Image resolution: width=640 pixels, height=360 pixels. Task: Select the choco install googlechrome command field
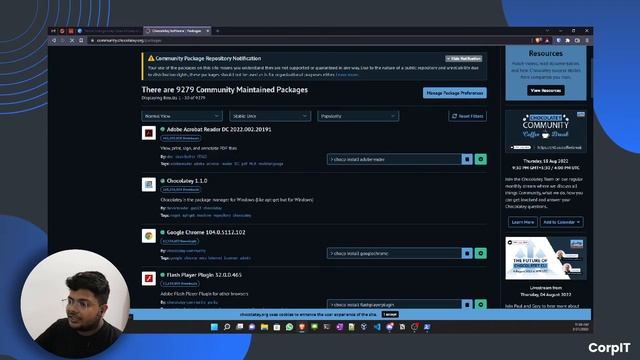[394, 253]
